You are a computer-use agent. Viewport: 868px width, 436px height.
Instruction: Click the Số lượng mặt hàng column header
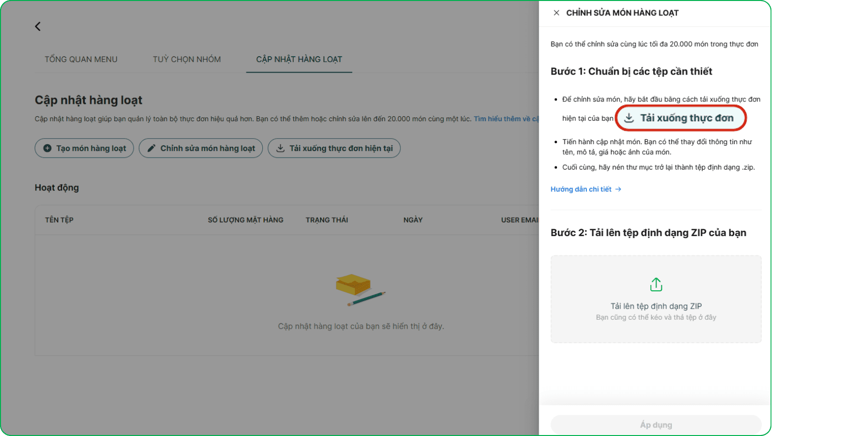click(x=245, y=220)
